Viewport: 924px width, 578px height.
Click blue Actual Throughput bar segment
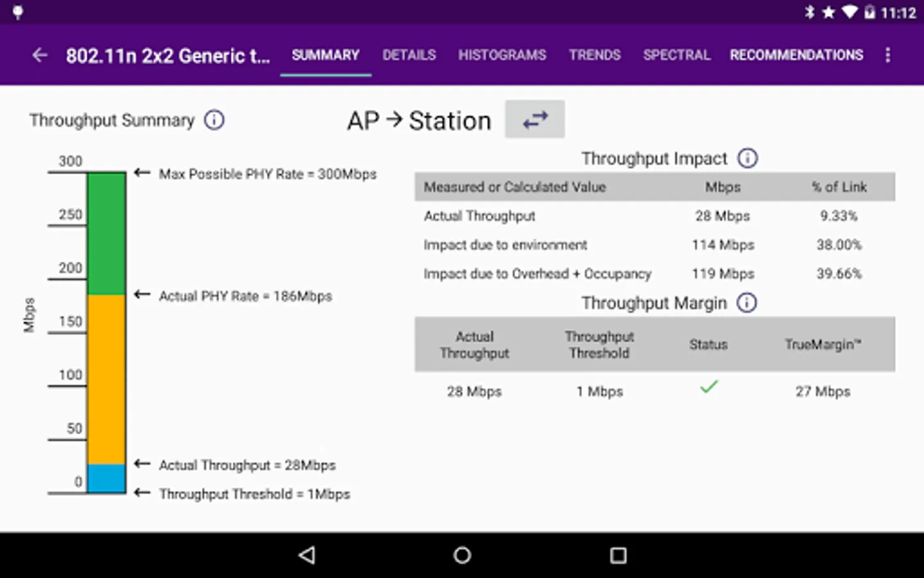[x=107, y=478]
